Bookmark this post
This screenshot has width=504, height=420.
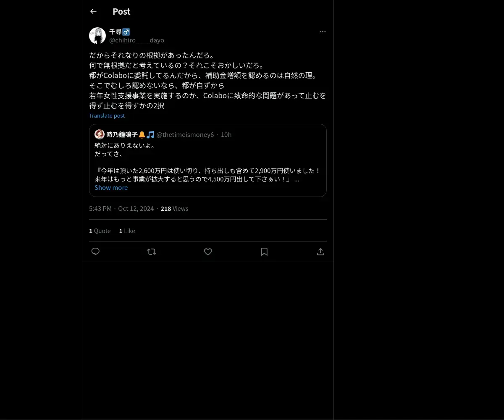click(264, 252)
